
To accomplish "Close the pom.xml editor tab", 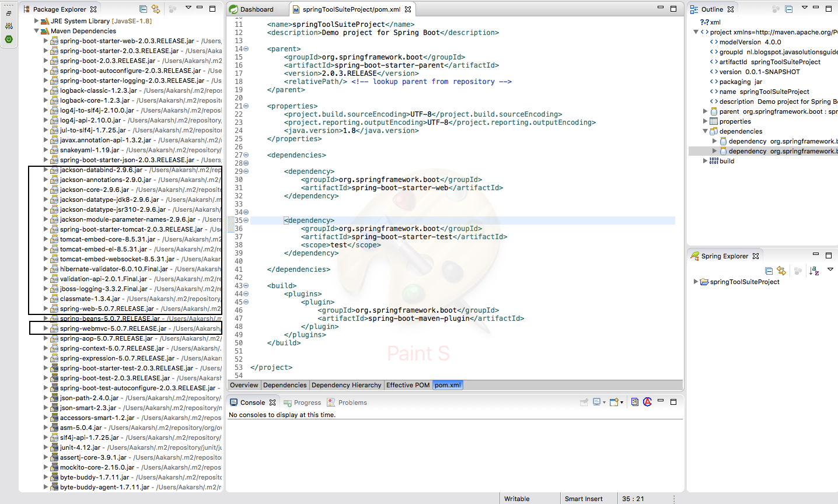I will tap(408, 9).
